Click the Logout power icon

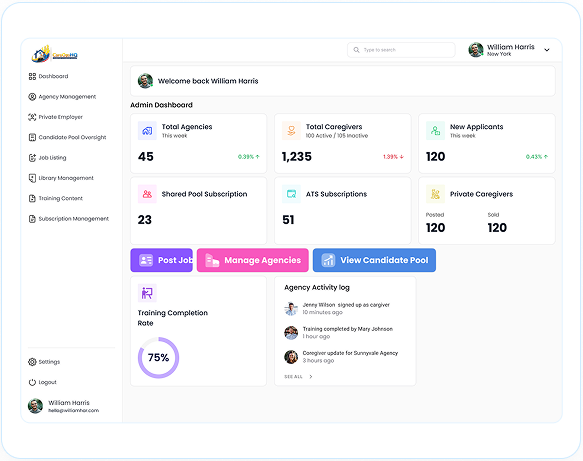click(32, 382)
